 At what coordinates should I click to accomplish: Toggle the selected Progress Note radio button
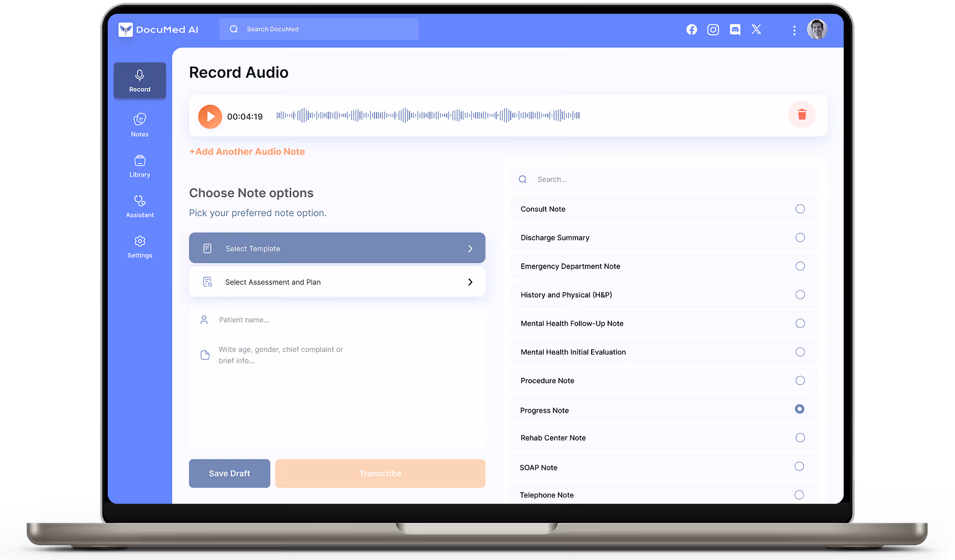(800, 409)
